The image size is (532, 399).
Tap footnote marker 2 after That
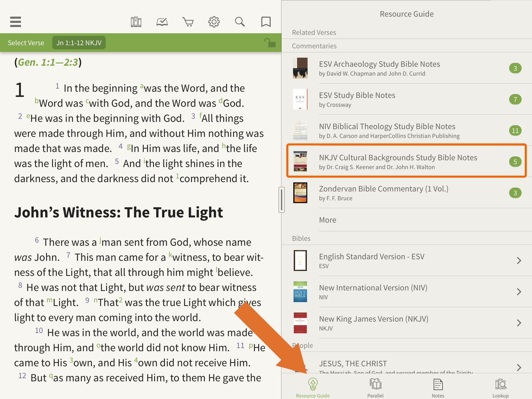point(121,300)
